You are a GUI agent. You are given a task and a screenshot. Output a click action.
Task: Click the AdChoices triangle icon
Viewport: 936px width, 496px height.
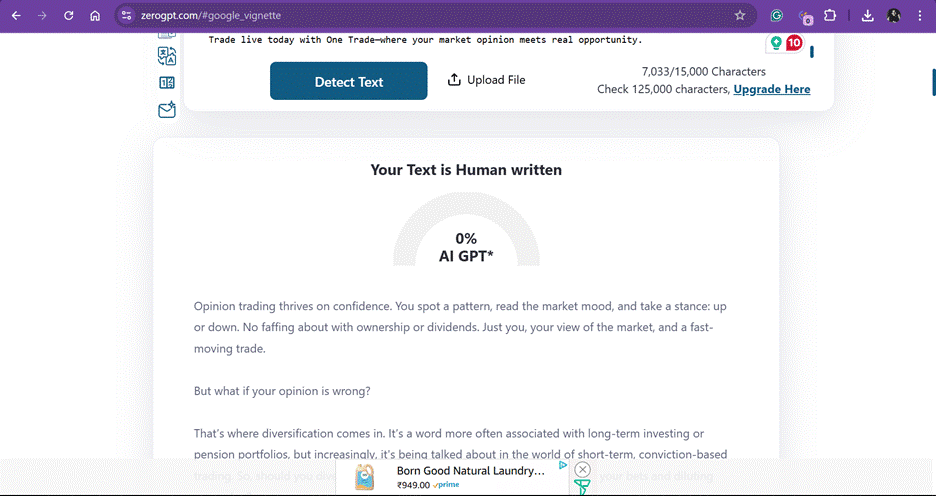562,464
